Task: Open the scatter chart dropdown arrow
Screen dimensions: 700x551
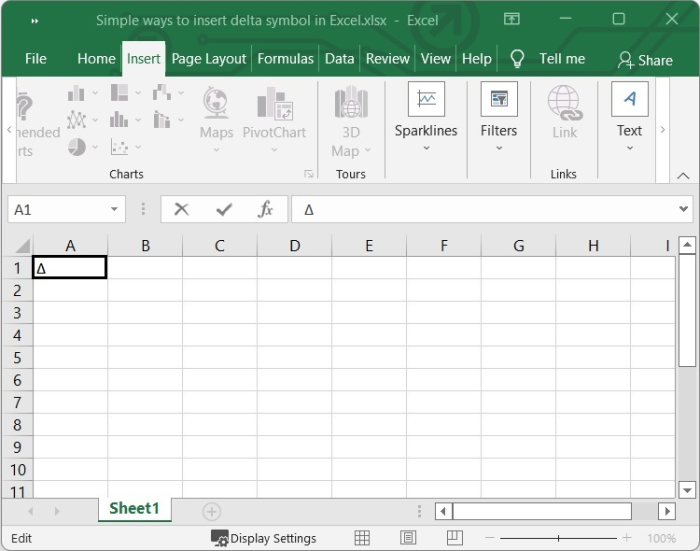Action: [138, 147]
